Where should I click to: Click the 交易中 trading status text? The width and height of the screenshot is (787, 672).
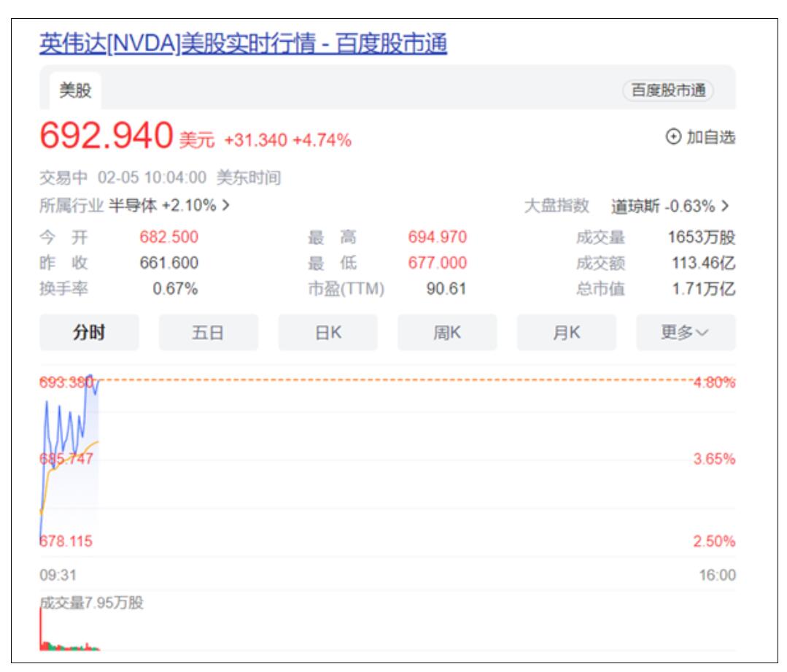(x=63, y=177)
